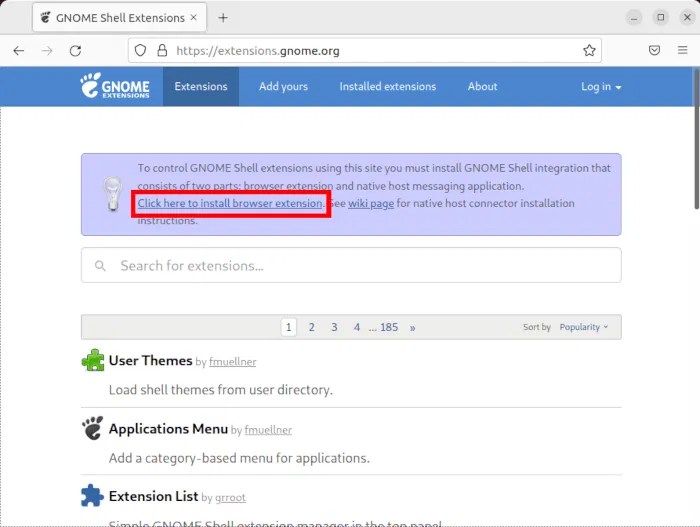Click the User Themes puzzle icon

click(x=92, y=360)
